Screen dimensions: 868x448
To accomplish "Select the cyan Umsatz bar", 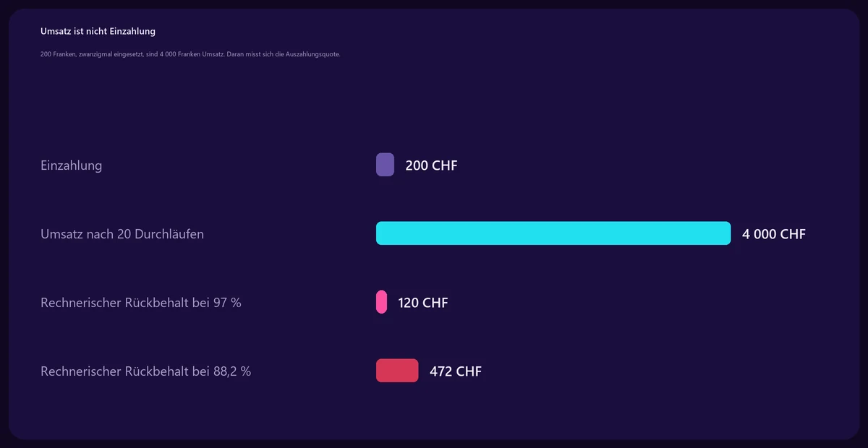I will pyautogui.click(x=553, y=233).
